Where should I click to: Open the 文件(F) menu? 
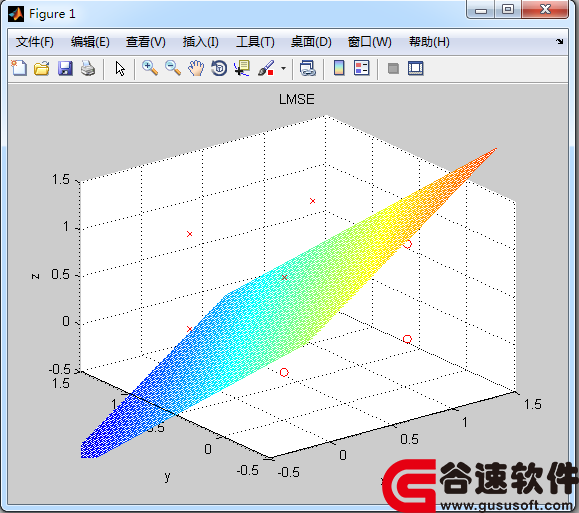35,42
